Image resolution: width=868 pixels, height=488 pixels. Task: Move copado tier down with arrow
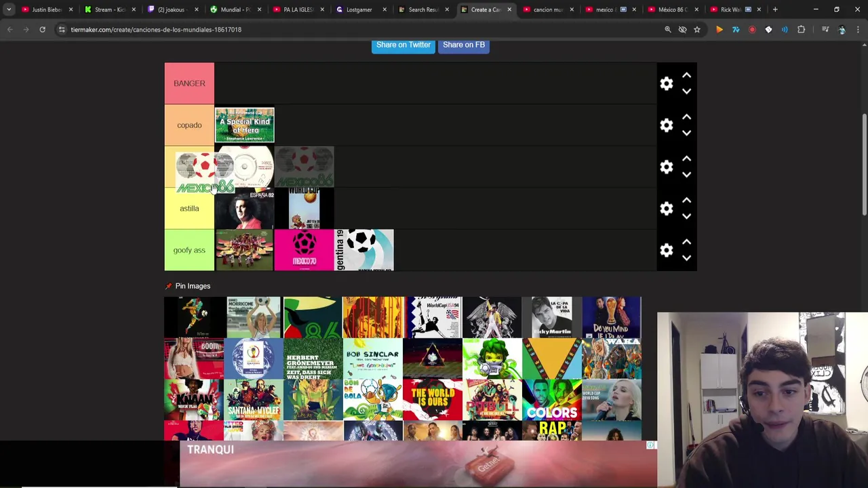[x=686, y=134]
